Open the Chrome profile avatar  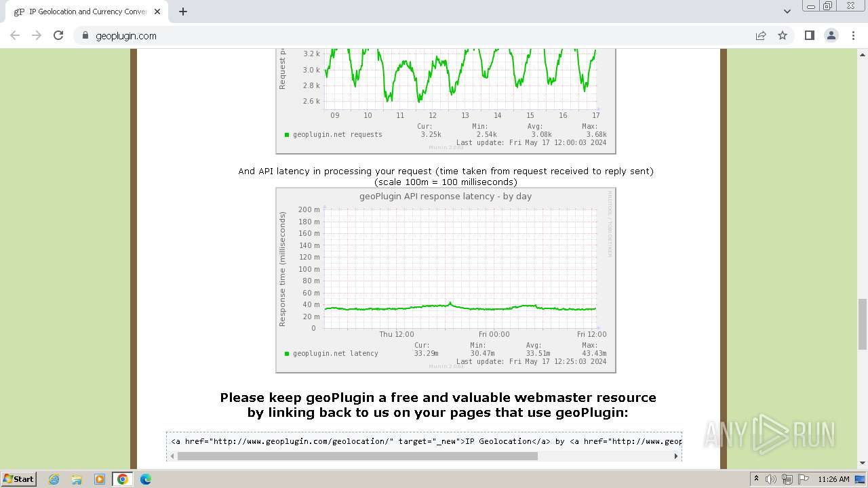(831, 35)
